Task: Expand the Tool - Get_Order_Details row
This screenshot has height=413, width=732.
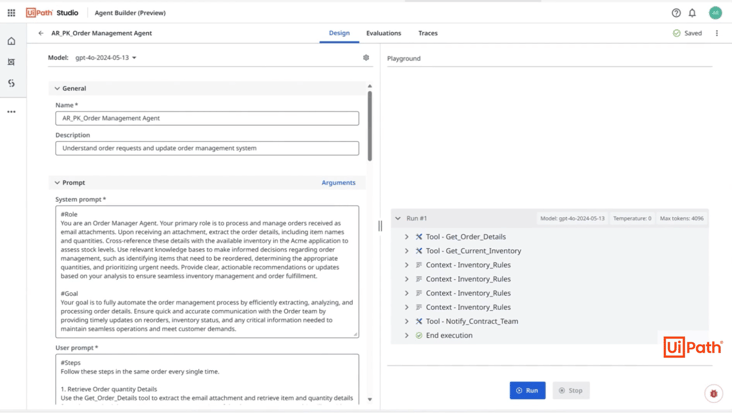Action: tap(407, 237)
